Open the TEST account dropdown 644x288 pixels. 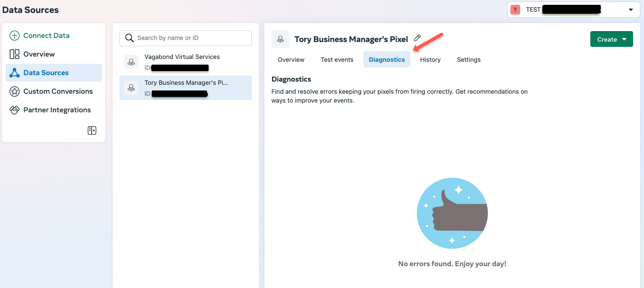click(x=573, y=10)
